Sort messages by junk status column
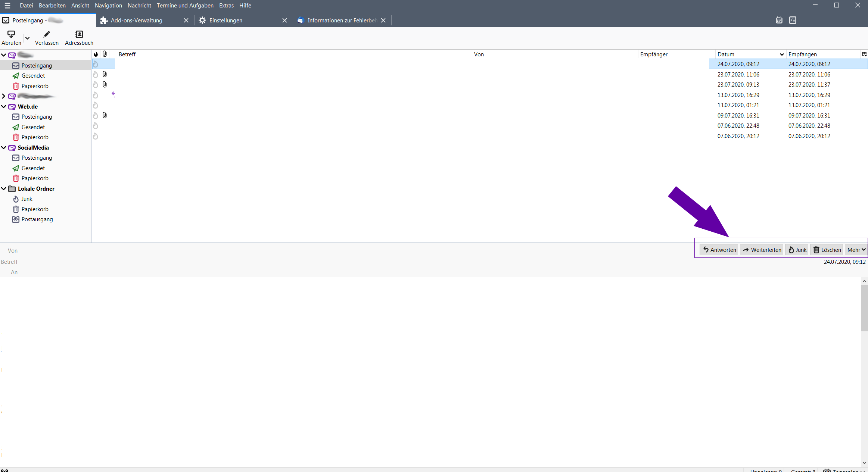This screenshot has width=868, height=472. pos(96,54)
